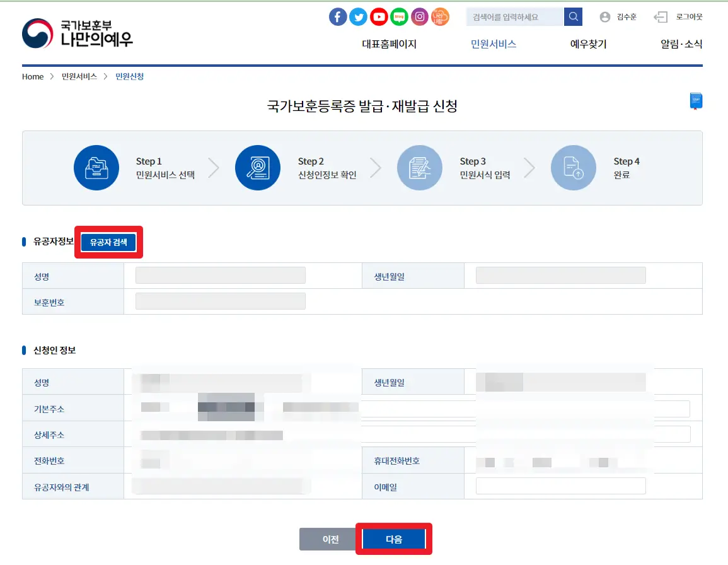Open the blog icon in the header
Viewport: 728px width, 565px height.
[399, 16]
